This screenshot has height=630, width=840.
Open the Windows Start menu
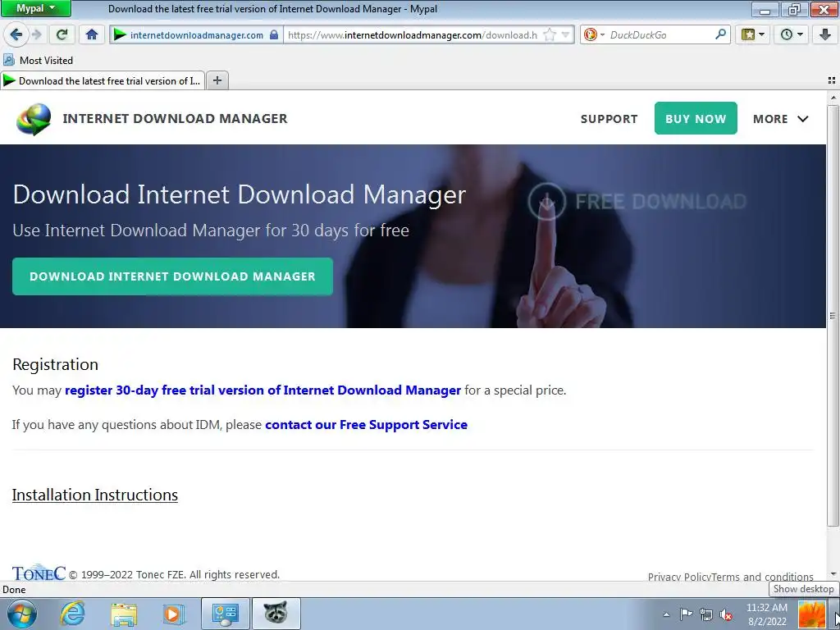(x=21, y=614)
